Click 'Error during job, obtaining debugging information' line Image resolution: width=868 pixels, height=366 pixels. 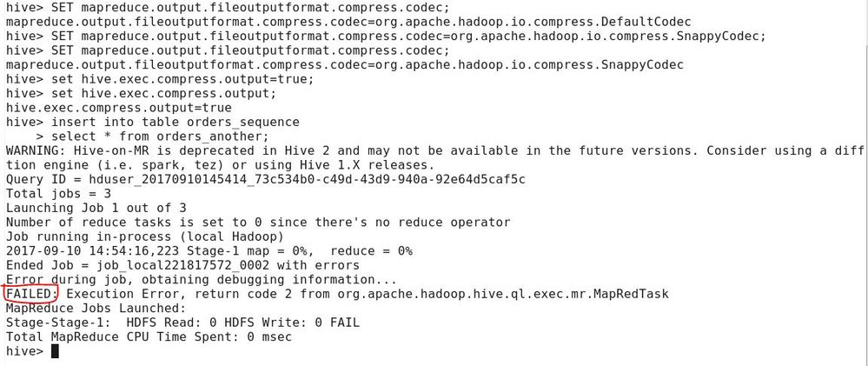(202, 279)
